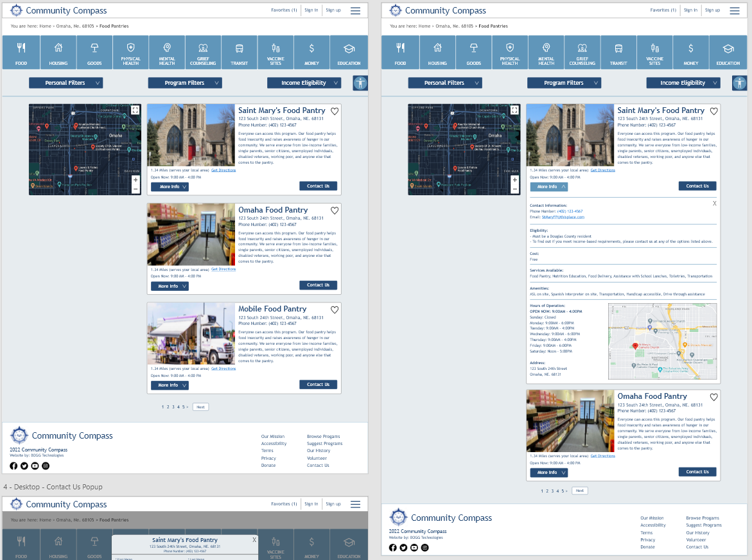Close the Contact Us popup in bottom mockup

(254, 540)
